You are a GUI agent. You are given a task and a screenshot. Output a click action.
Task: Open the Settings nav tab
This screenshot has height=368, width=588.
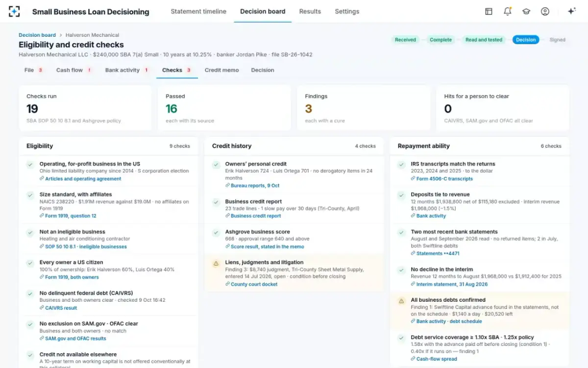point(347,11)
